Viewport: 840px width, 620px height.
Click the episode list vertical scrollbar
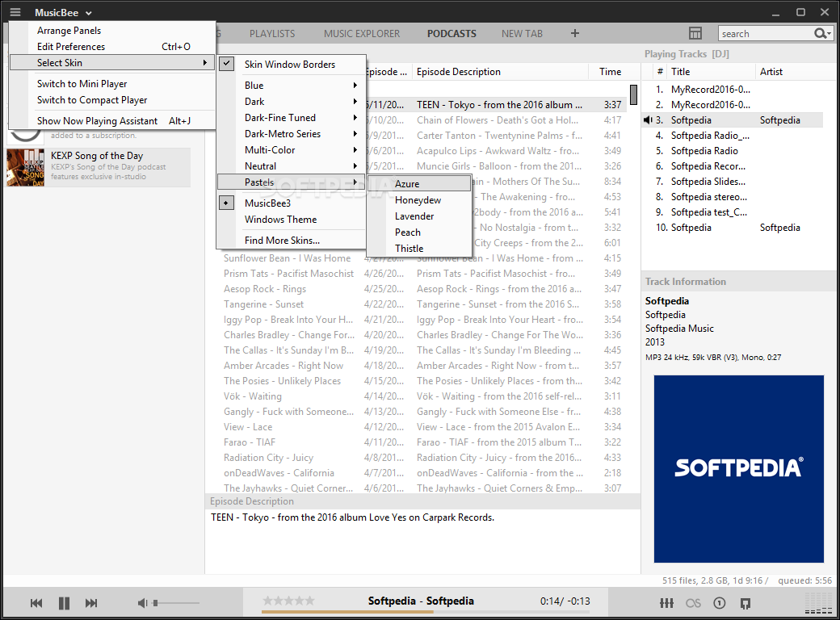[x=634, y=94]
